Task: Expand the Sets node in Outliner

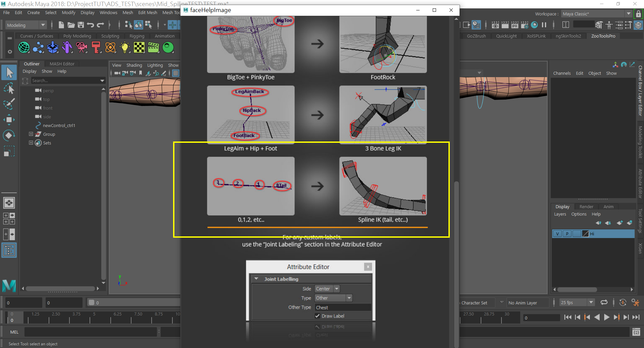Action: (x=31, y=143)
